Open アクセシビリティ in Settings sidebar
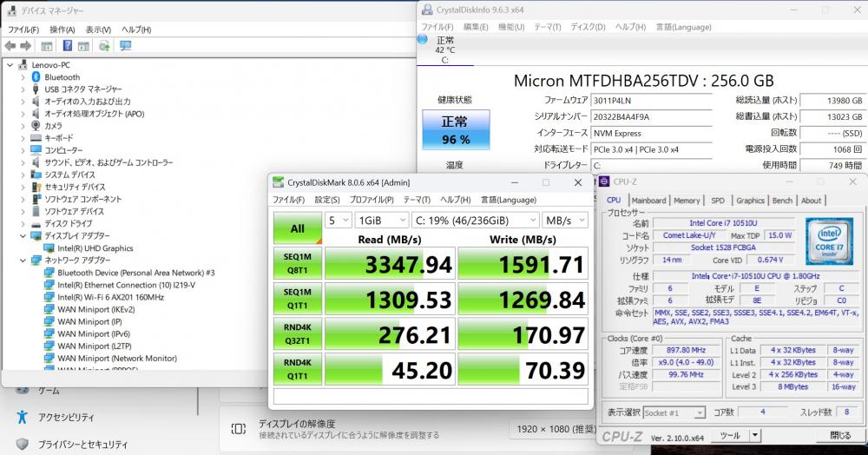The height and width of the screenshot is (455, 868). click(66, 418)
